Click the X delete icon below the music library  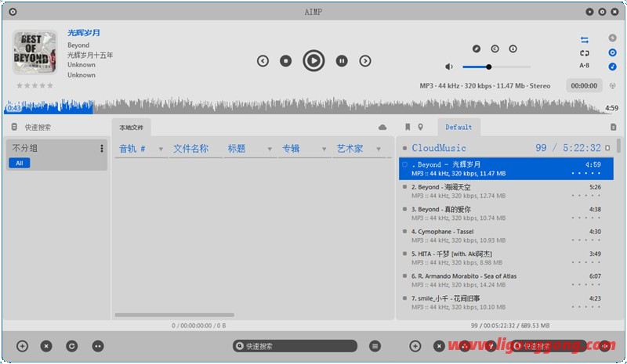46,346
